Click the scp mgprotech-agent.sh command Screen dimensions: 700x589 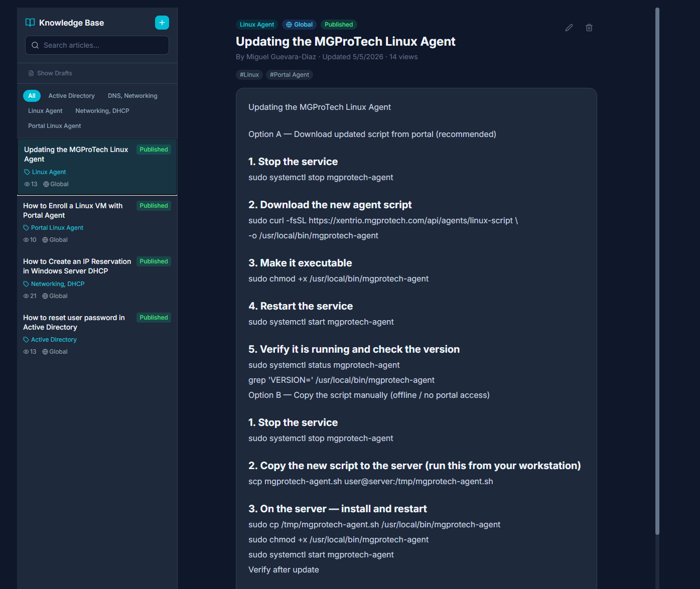coord(371,482)
